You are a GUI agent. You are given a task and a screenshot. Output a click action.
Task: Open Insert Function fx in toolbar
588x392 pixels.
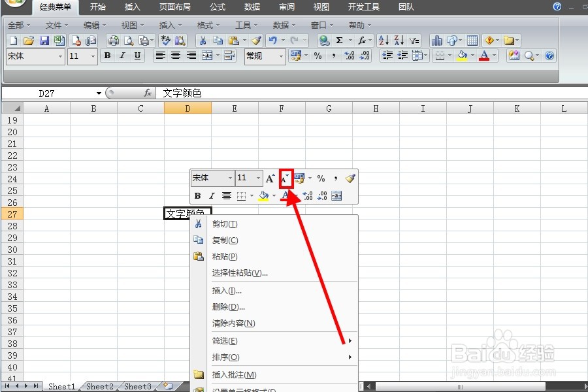point(361,41)
